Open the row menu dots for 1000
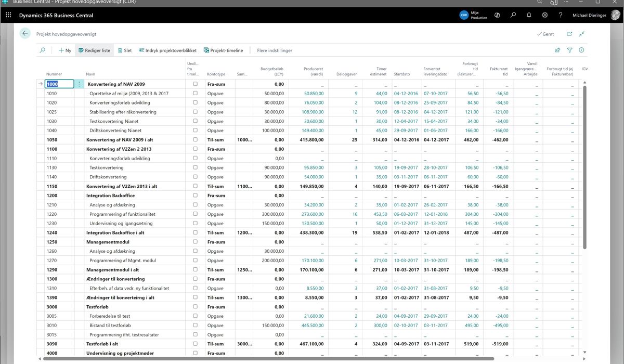624x364 pixels. point(79,84)
